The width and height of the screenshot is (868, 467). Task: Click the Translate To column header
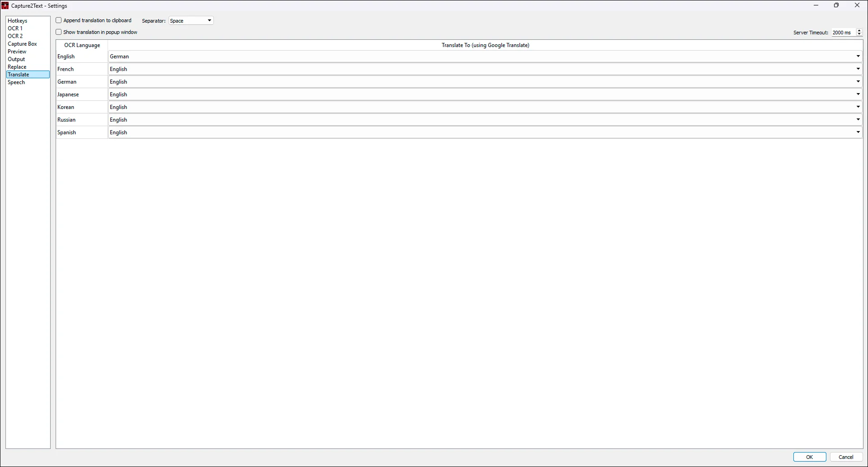coord(486,45)
